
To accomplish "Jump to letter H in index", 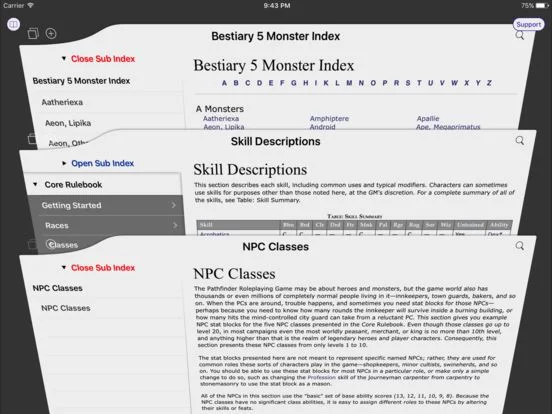I will tap(306, 83).
